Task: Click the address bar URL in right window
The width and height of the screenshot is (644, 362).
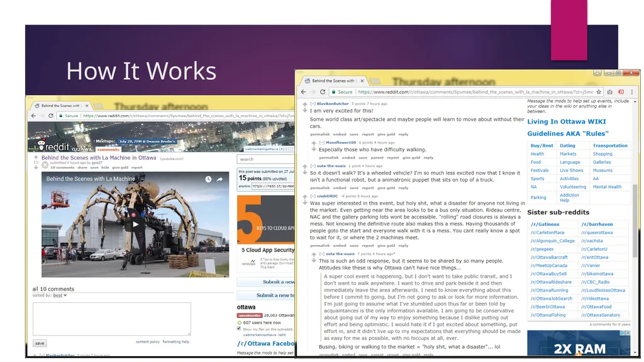Action: pos(475,92)
